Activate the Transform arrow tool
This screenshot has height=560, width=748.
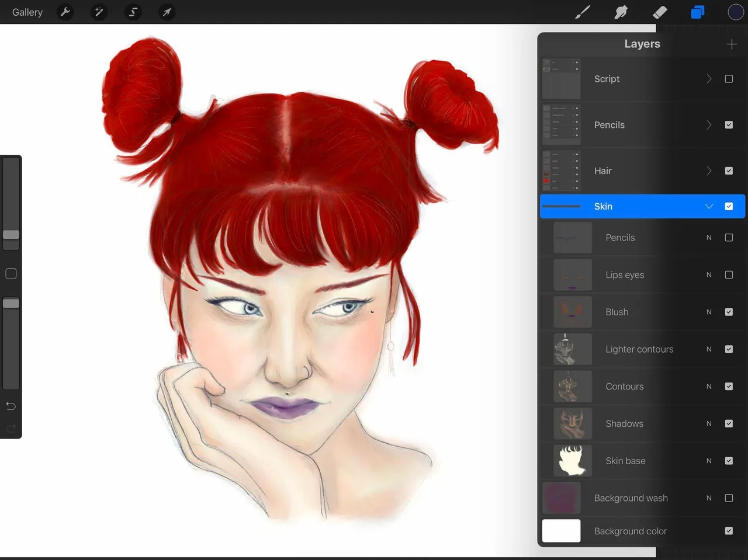[x=167, y=12]
